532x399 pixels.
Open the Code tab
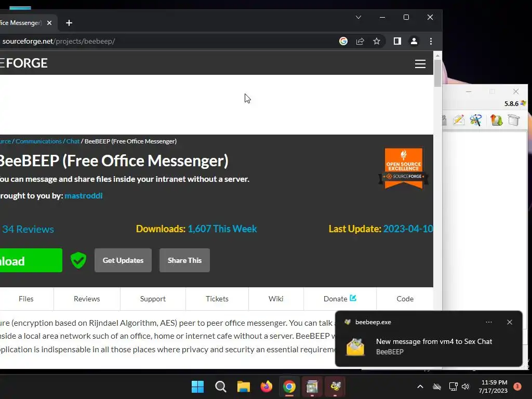coord(405,299)
